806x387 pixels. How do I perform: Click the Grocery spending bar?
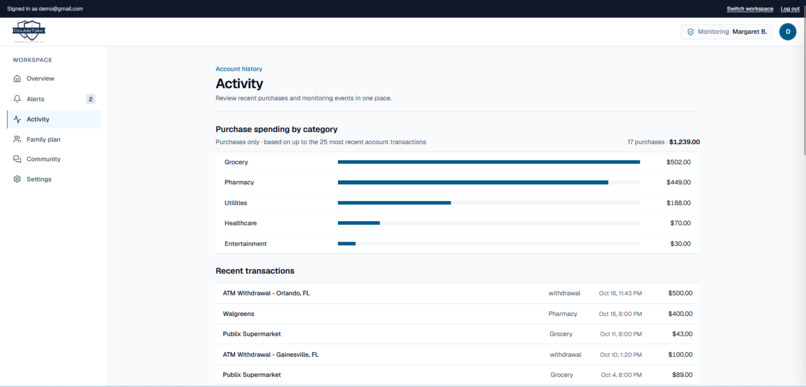pos(488,162)
